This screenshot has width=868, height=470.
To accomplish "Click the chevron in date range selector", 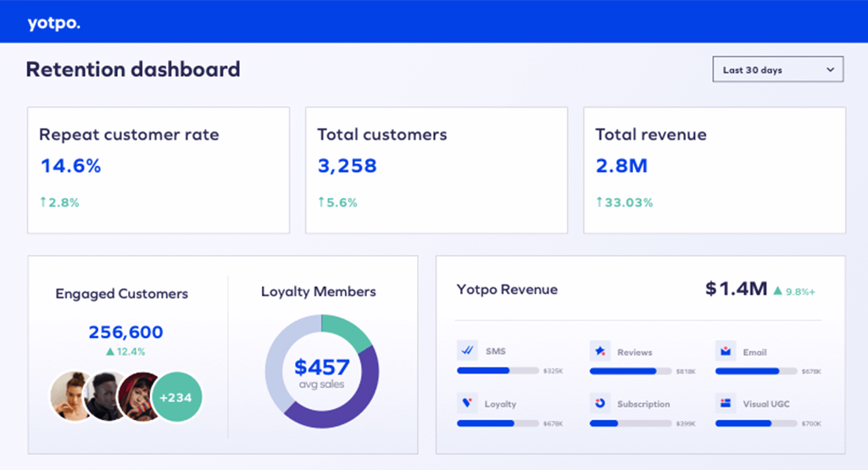I will click(830, 69).
